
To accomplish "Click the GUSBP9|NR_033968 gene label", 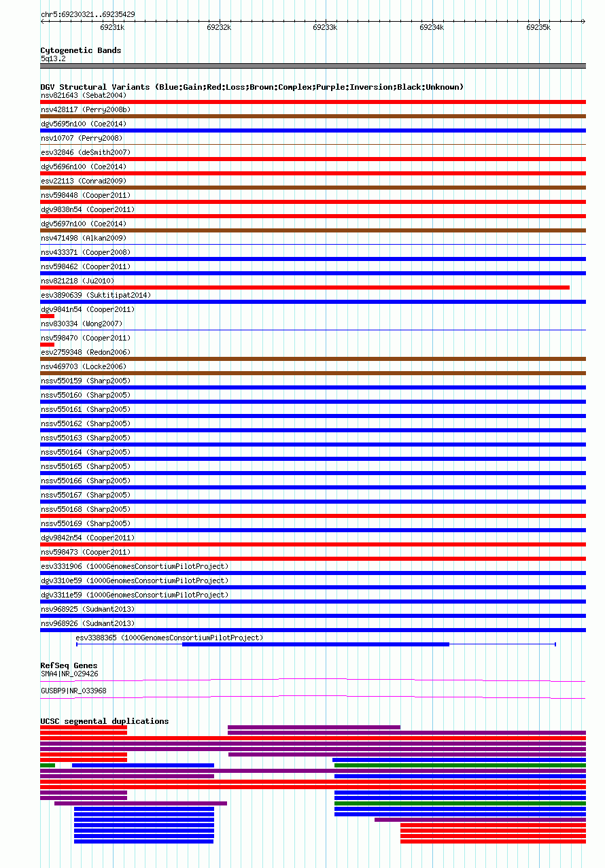I will pyautogui.click(x=73, y=691).
